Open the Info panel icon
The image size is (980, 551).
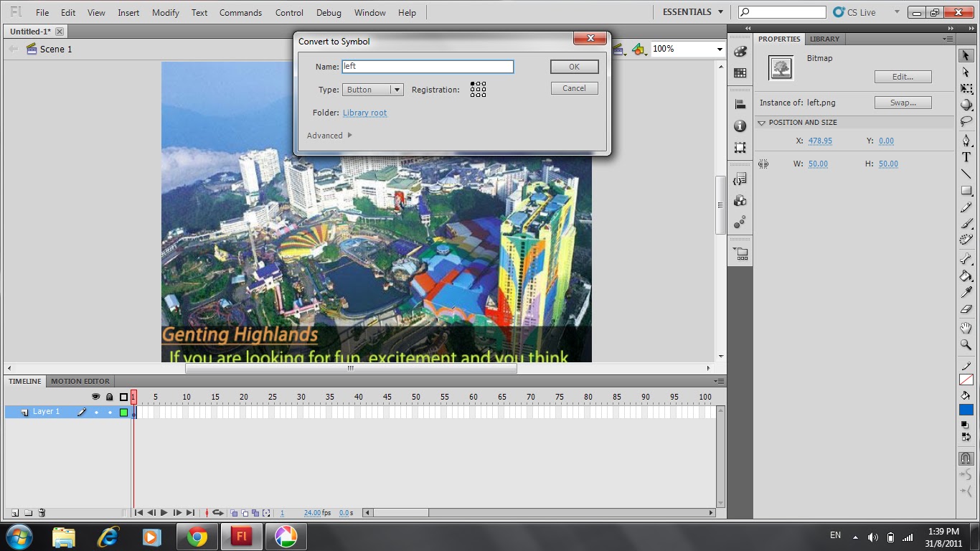click(x=740, y=126)
